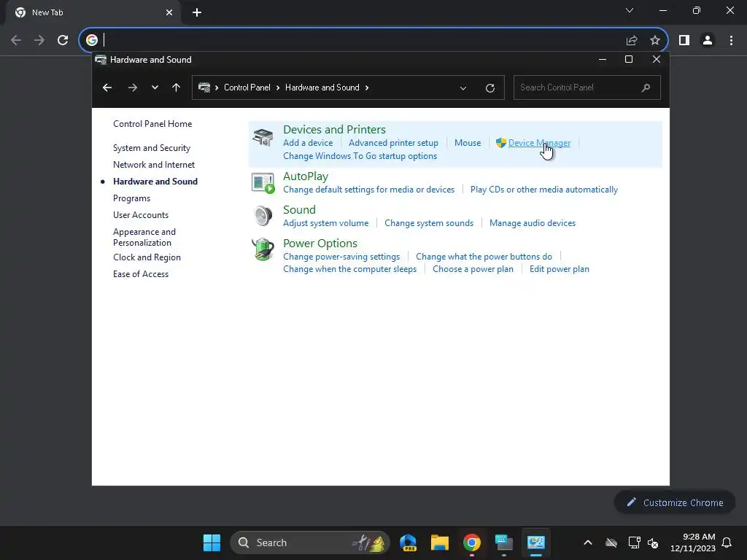Click Change when the computer sleeps
Image resolution: width=747 pixels, height=560 pixels.
point(349,269)
